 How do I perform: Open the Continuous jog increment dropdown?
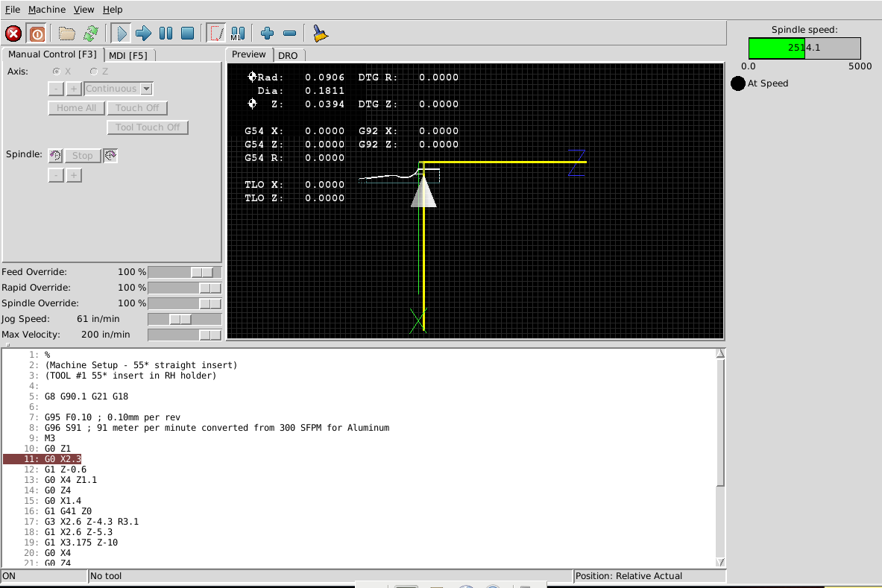(146, 89)
